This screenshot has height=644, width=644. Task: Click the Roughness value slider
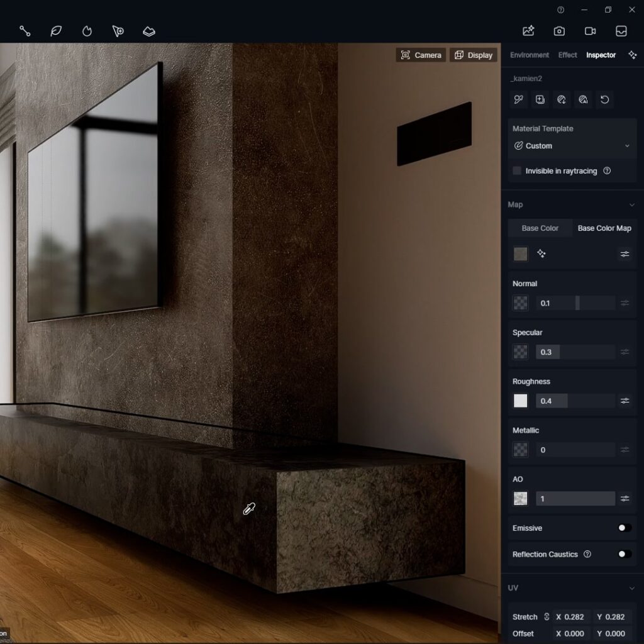(x=575, y=401)
